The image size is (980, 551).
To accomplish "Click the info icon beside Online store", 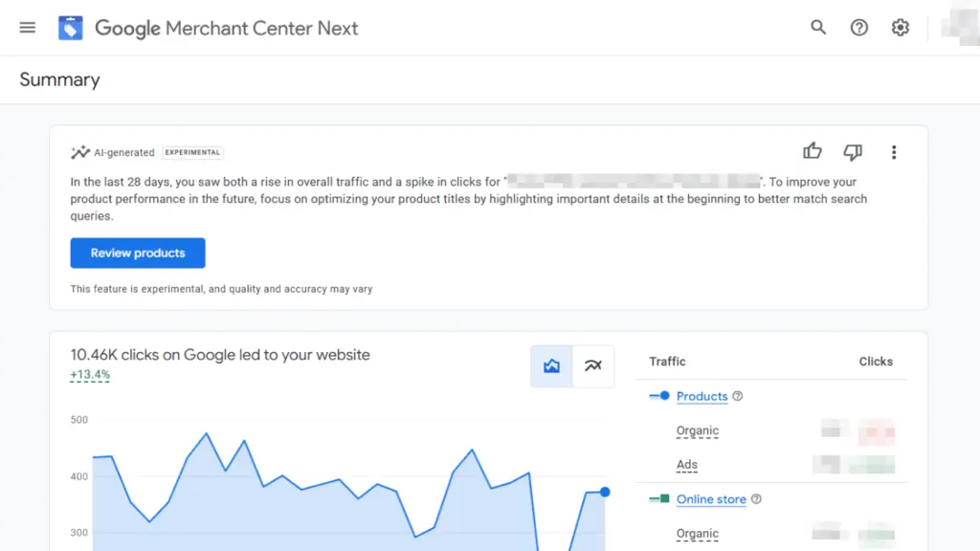I will [x=756, y=499].
